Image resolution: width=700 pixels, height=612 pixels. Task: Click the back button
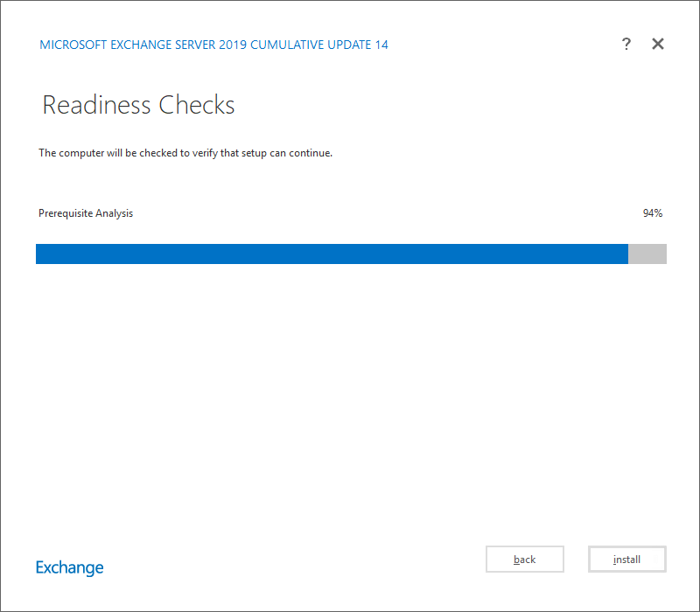[524, 559]
